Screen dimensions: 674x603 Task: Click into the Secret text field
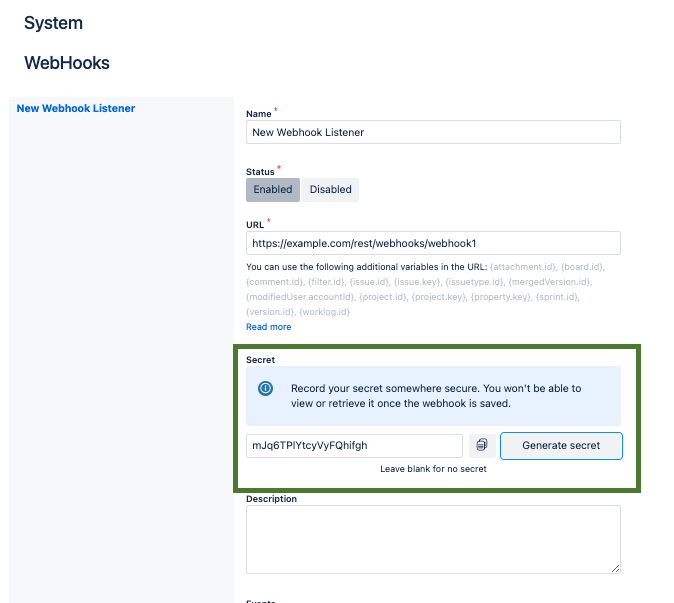coord(354,446)
